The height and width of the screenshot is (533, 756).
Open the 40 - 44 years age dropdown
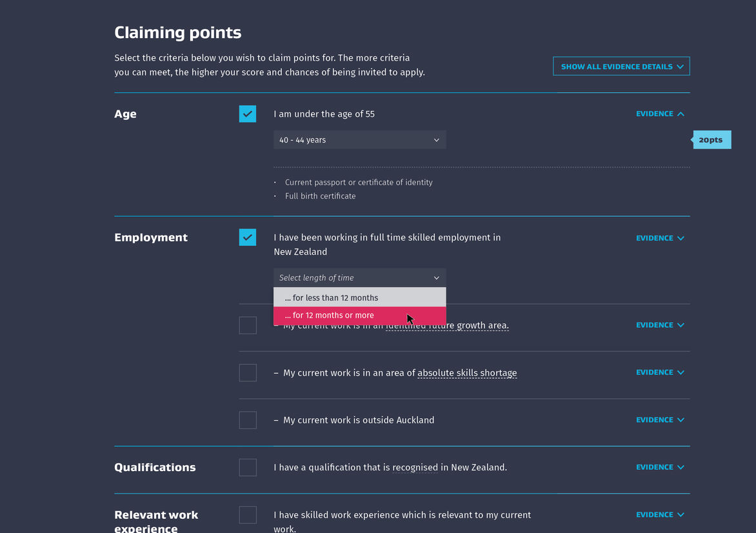[x=359, y=140]
